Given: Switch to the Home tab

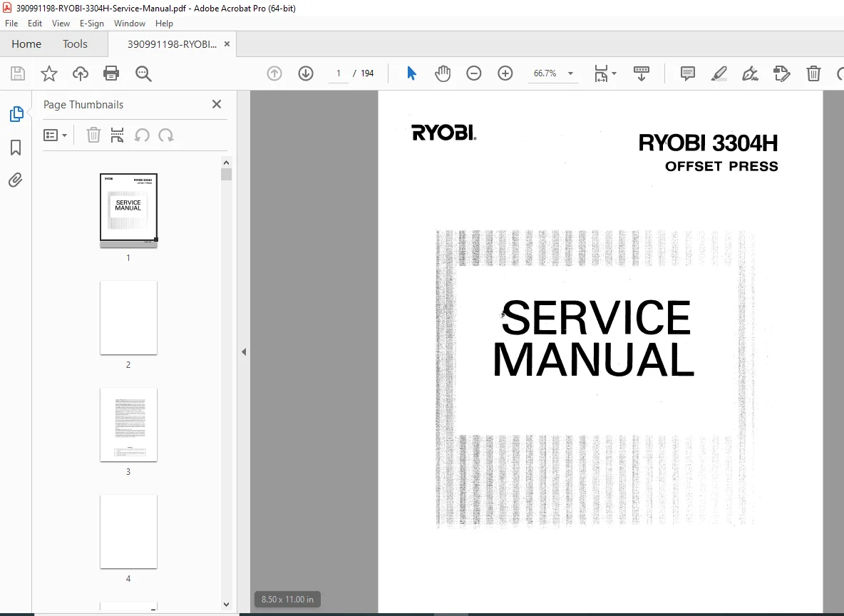Looking at the screenshot, I should [x=26, y=44].
